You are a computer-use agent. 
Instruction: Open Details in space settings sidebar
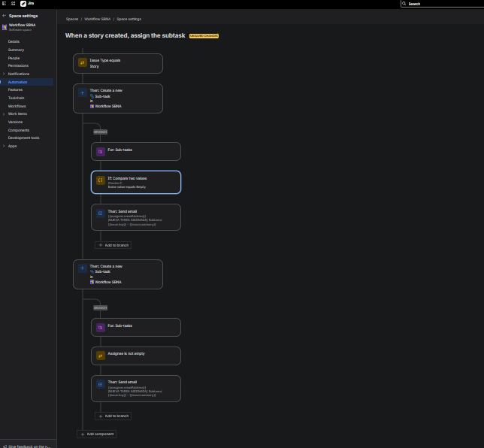(14, 41)
